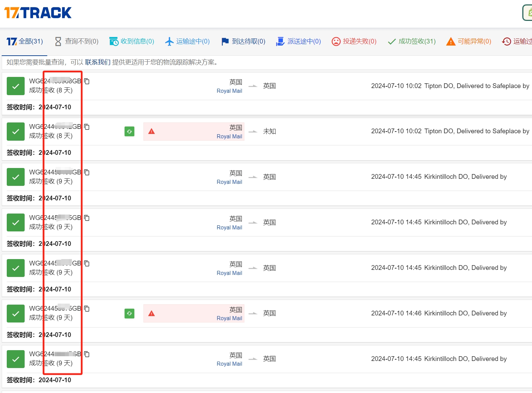This screenshot has width=532, height=393.
Task: Click green check icon of 未知 destination row
Action: 16,132
